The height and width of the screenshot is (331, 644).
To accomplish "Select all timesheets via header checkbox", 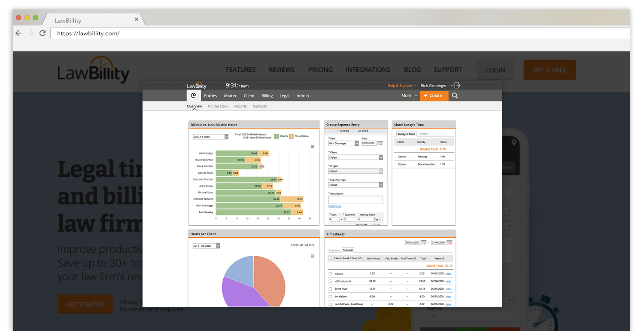I will (330, 258).
